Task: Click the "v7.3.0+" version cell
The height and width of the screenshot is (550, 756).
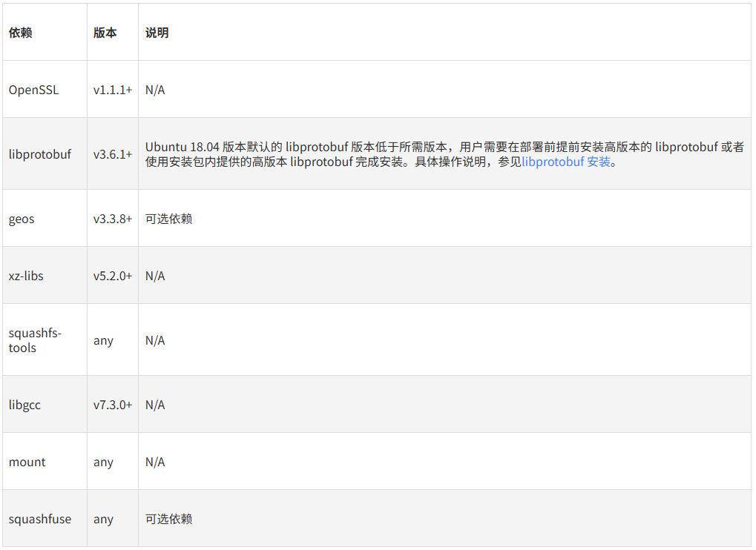Action: [113, 405]
